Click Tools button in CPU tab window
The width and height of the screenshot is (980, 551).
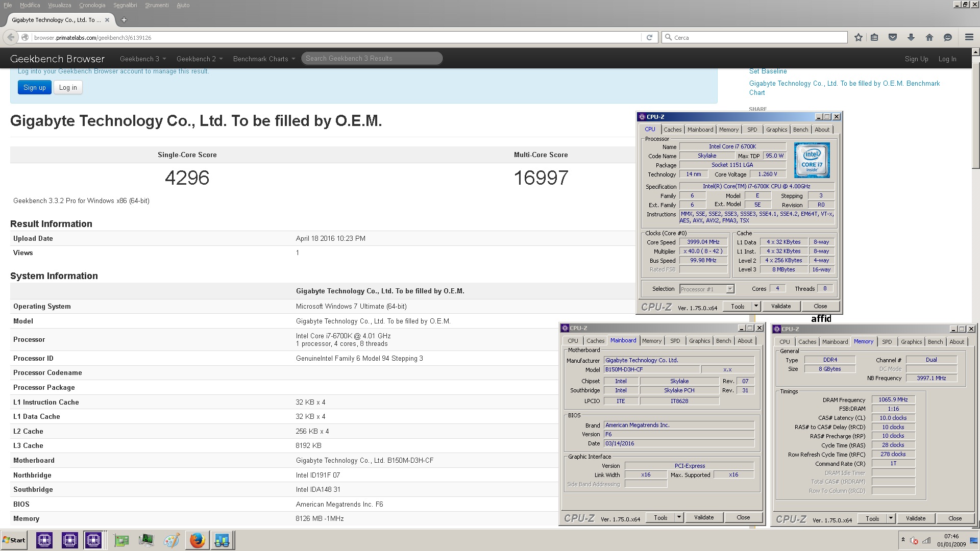tap(738, 306)
